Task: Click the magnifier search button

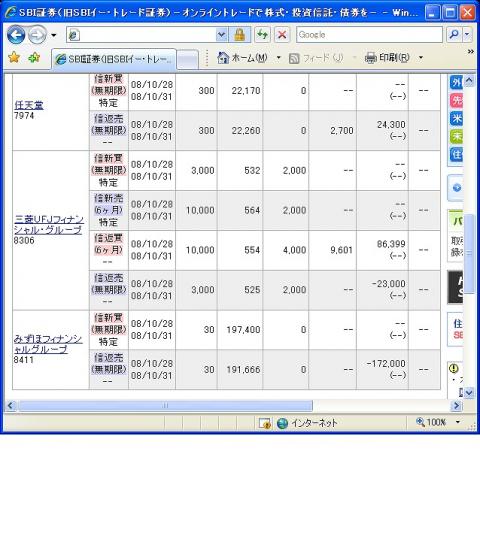Action: tap(454, 34)
